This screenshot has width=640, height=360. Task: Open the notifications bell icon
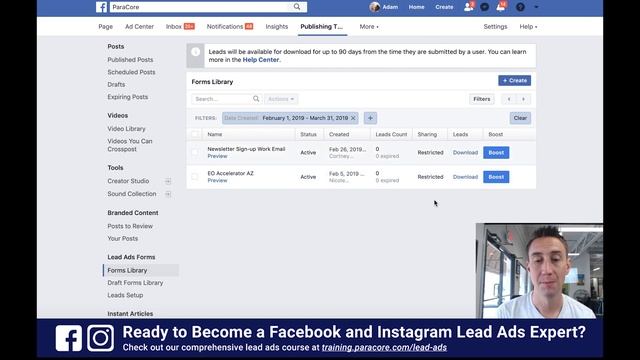(x=501, y=7)
